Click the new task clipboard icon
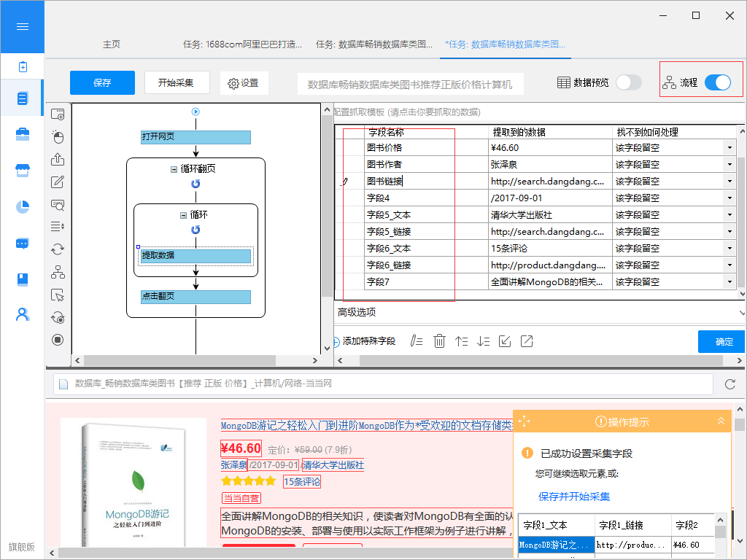 click(23, 66)
